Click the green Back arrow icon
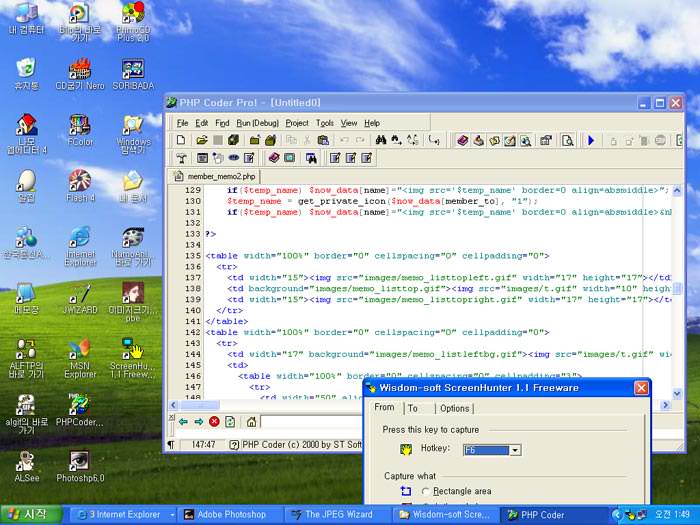700x525 pixels. (x=183, y=423)
